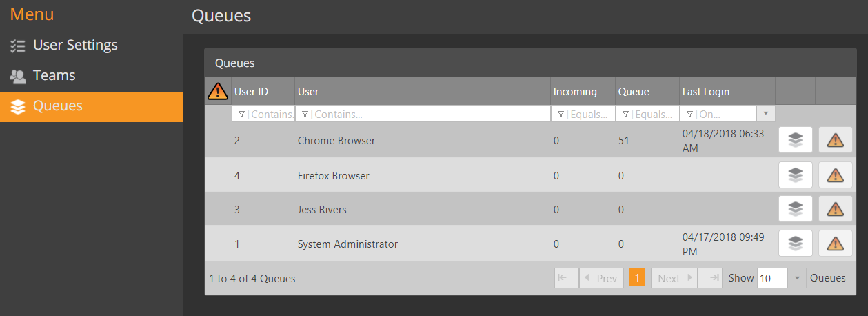
Task: Sort by the User ID column header
Action: pyautogui.click(x=251, y=91)
